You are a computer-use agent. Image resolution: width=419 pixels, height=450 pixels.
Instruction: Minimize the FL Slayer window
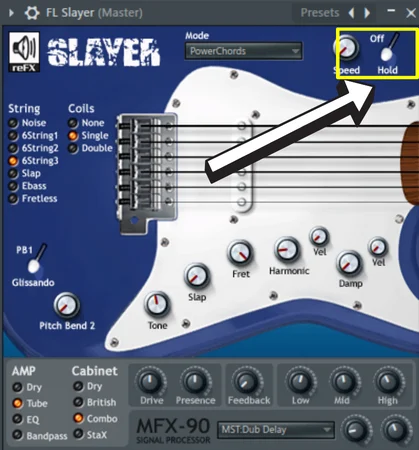[391, 11]
